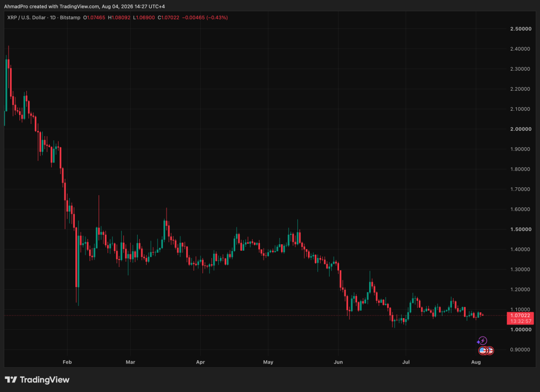Viewport: 540px width, 392px height.
Task: Click the closing price value C1.07022
Action: pos(168,17)
